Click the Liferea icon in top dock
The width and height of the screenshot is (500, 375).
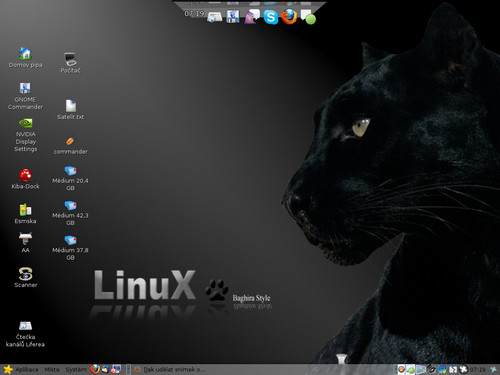point(214,17)
